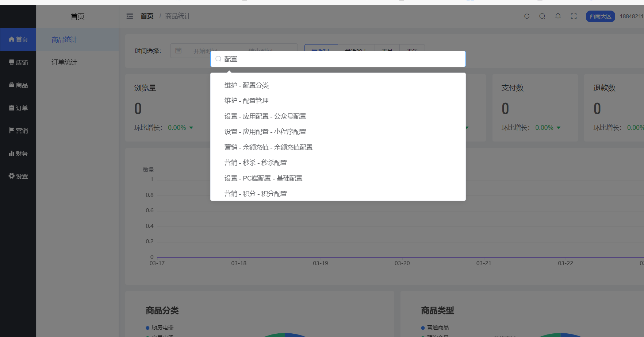The height and width of the screenshot is (337, 644).
Task: Click 首页 breadcrumb link
Action: point(147,16)
